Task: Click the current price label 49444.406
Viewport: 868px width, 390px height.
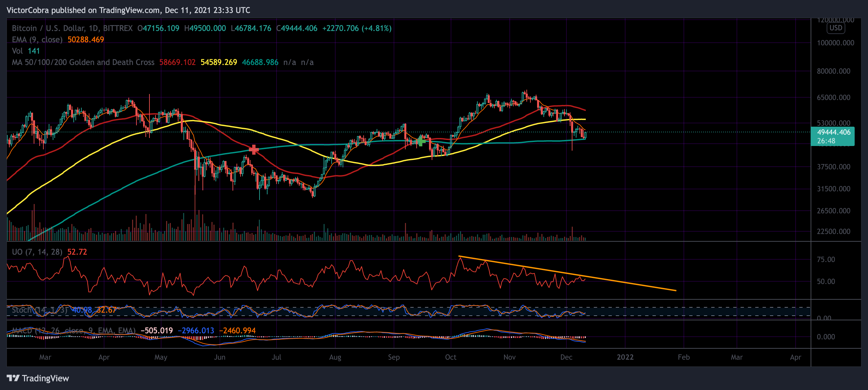Action: 832,136
